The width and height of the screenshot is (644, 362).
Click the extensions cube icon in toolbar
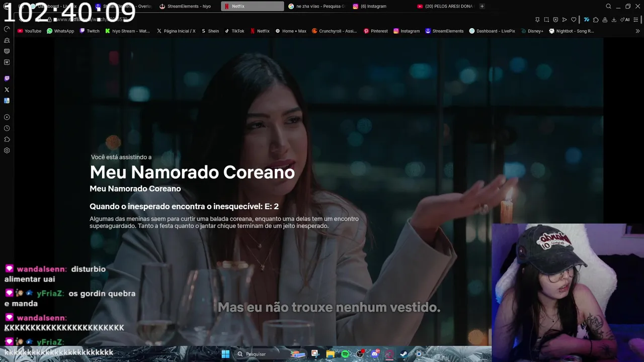click(596, 20)
